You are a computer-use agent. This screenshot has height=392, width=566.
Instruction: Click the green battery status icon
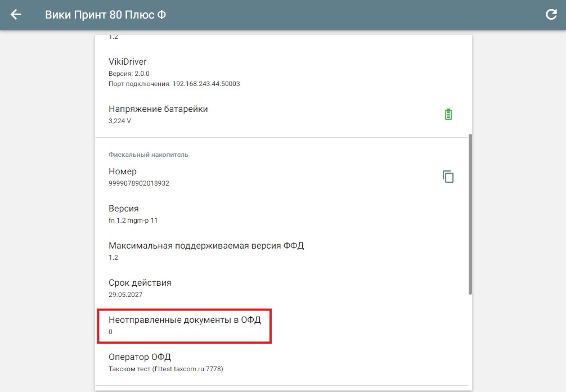pyautogui.click(x=448, y=115)
